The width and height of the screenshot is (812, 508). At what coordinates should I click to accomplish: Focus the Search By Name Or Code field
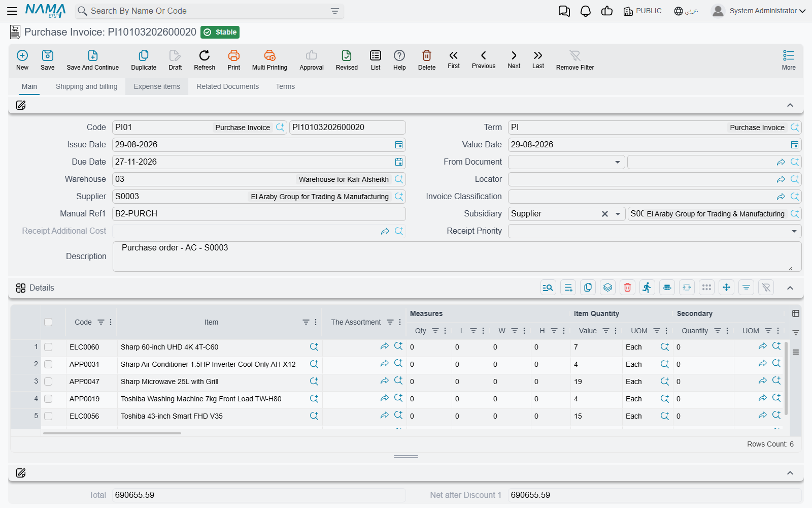pos(209,11)
